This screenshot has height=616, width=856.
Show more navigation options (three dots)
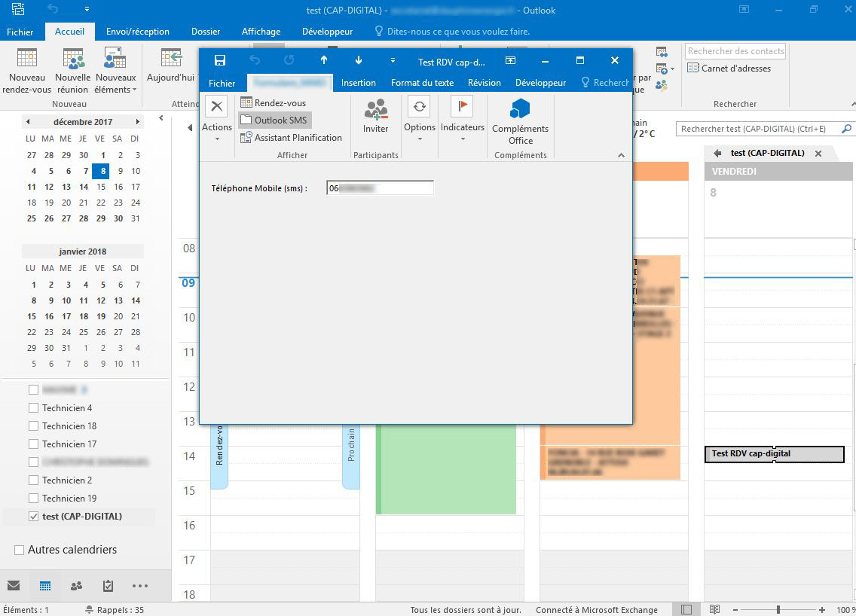(139, 585)
